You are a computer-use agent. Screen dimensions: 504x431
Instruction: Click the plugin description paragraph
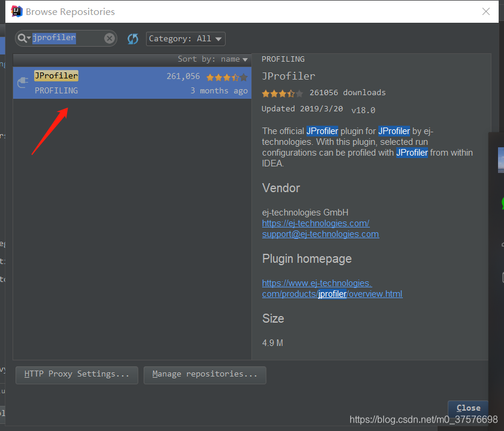pyautogui.click(x=368, y=147)
